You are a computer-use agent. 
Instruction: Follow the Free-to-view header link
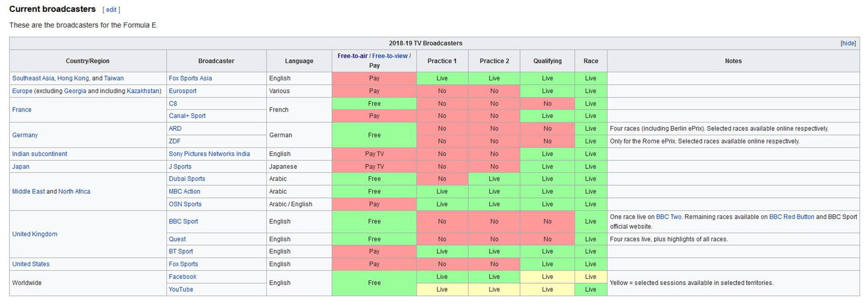click(x=390, y=56)
